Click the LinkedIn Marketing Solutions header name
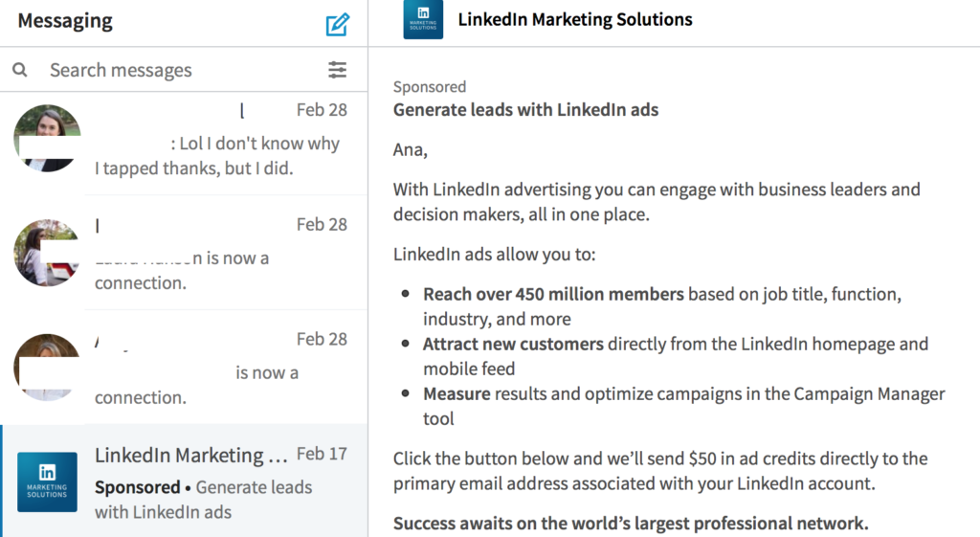The height and width of the screenshot is (537, 980). click(x=575, y=19)
